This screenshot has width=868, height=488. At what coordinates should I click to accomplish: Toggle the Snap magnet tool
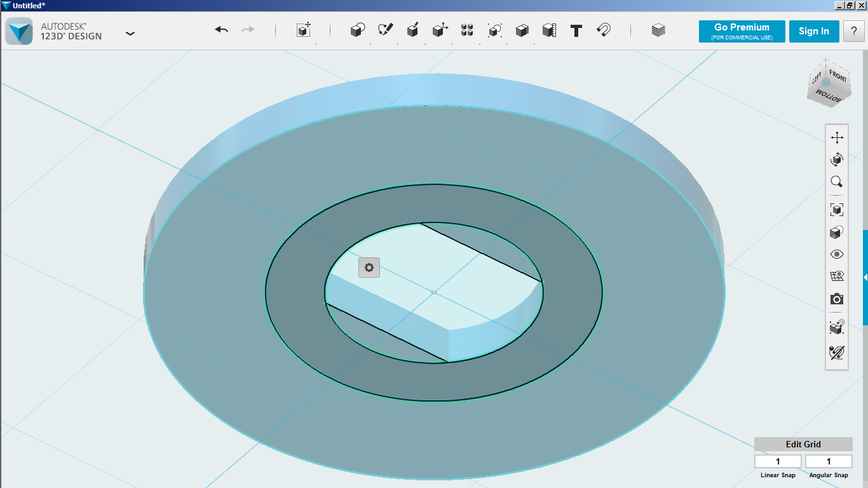604,30
